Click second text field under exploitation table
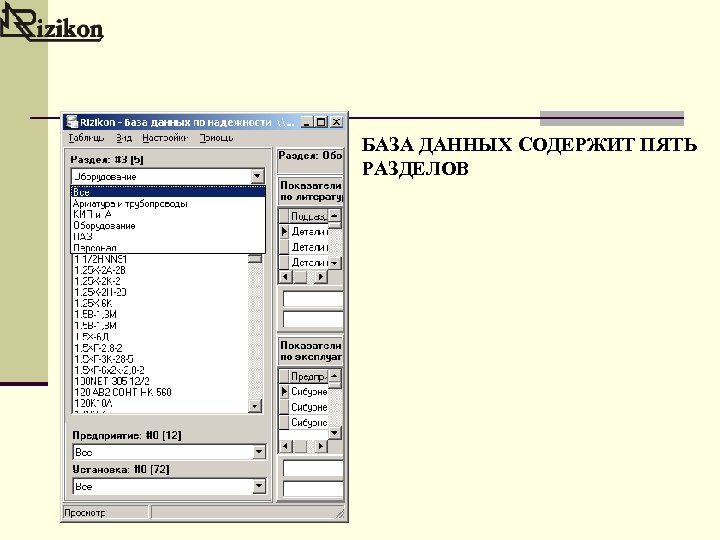720x540 pixels. [313, 489]
